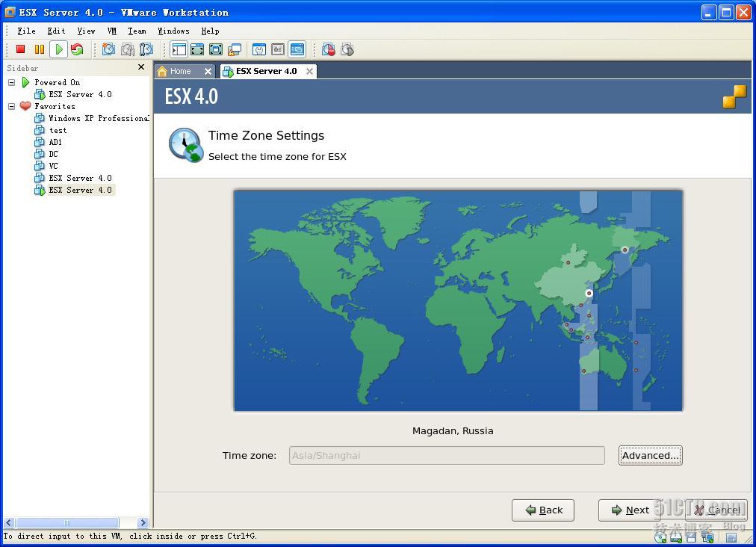The image size is (756, 547).
Task: Click the floppy device status icon
Action: tap(692, 537)
